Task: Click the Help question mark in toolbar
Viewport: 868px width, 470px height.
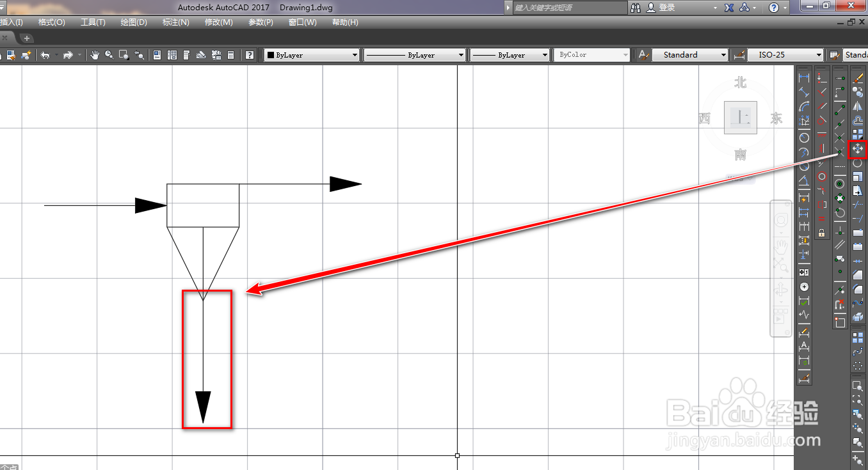Action: 250,55
